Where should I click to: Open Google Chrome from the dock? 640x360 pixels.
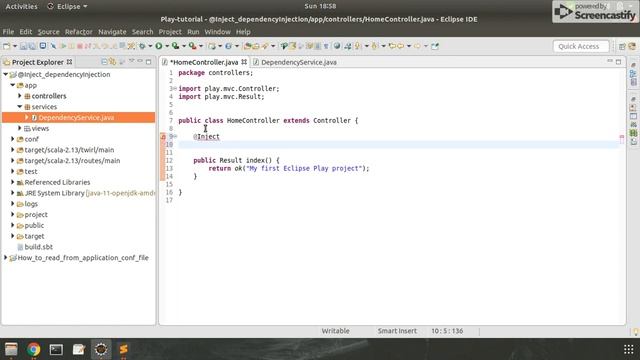[34, 349]
